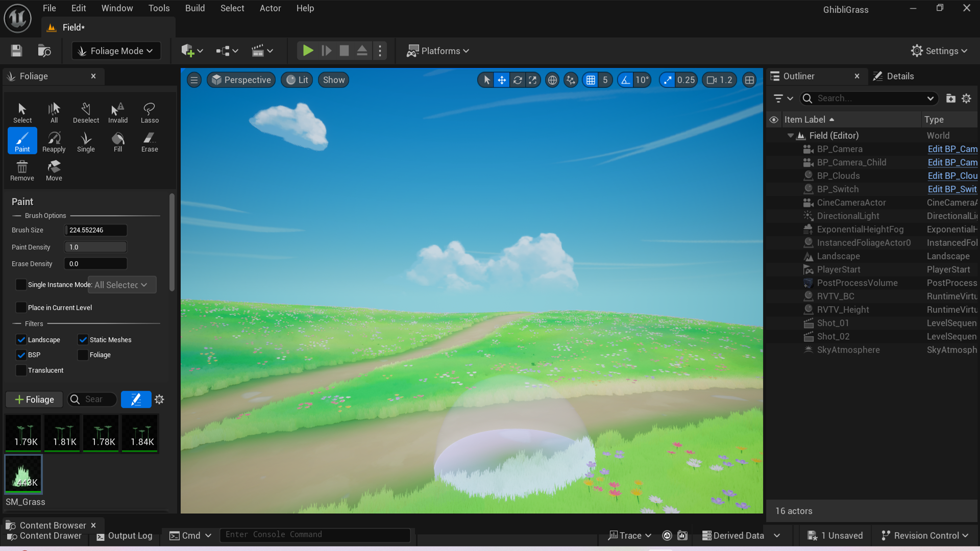Open the Build menu
This screenshot has width=980, height=551.
[x=195, y=8]
